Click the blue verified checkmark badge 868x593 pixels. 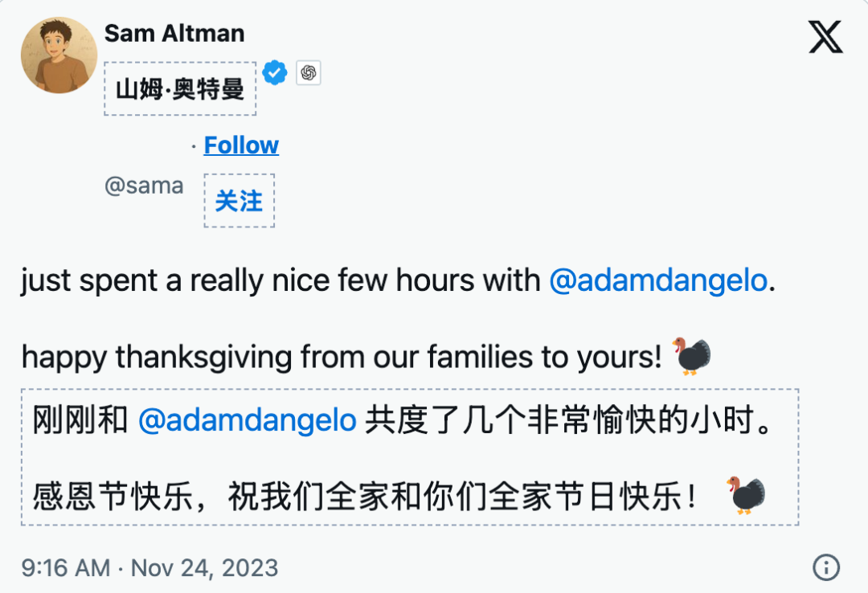275,73
